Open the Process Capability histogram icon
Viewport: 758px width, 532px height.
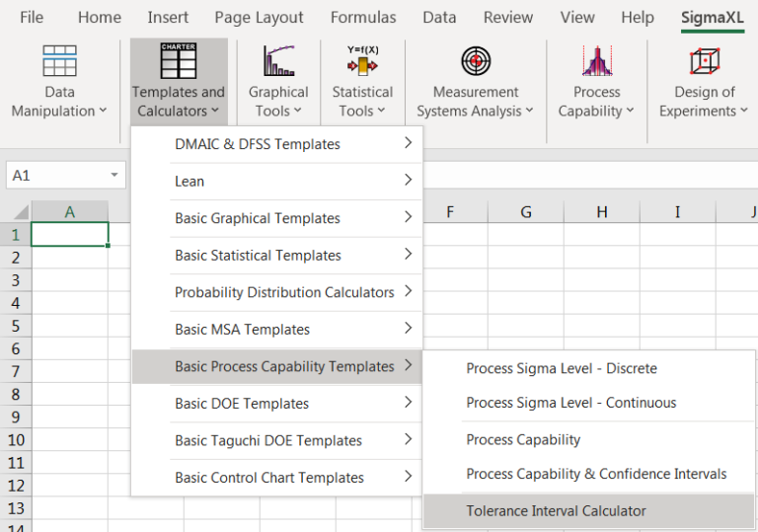(596, 61)
